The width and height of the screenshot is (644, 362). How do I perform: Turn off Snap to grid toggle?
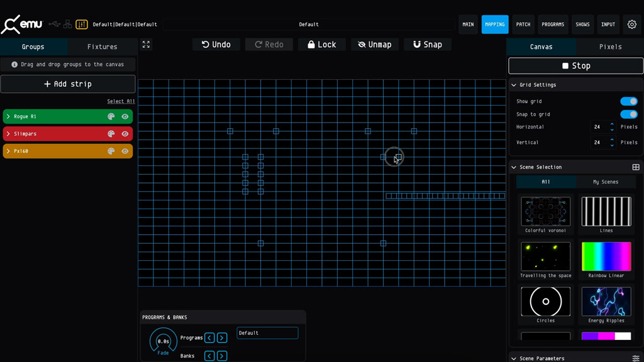628,114
